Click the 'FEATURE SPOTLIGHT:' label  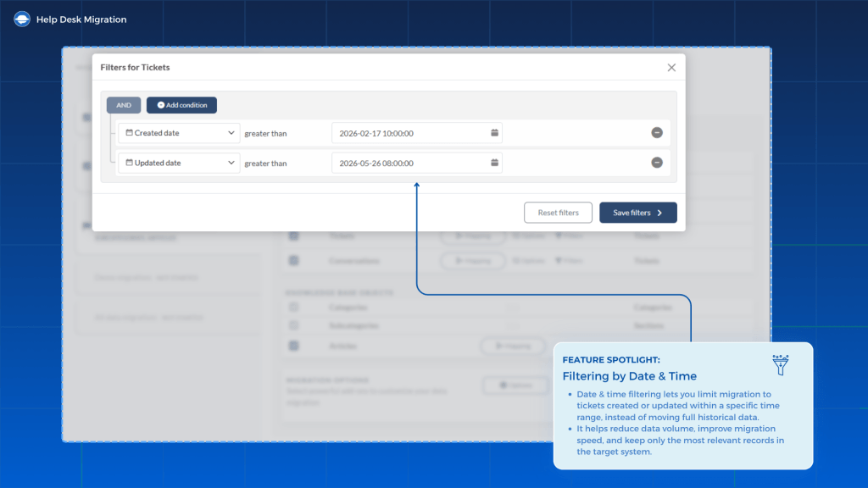(611, 359)
